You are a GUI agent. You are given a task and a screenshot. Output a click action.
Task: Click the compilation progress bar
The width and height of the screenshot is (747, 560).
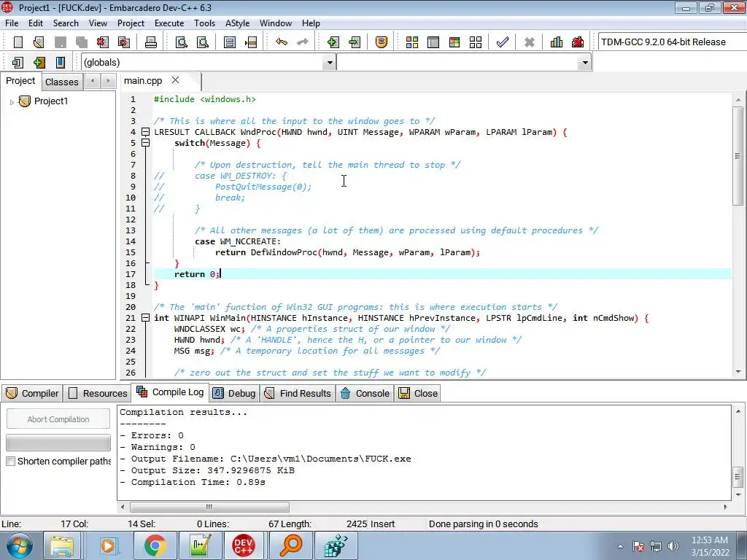pyautogui.click(x=58, y=443)
